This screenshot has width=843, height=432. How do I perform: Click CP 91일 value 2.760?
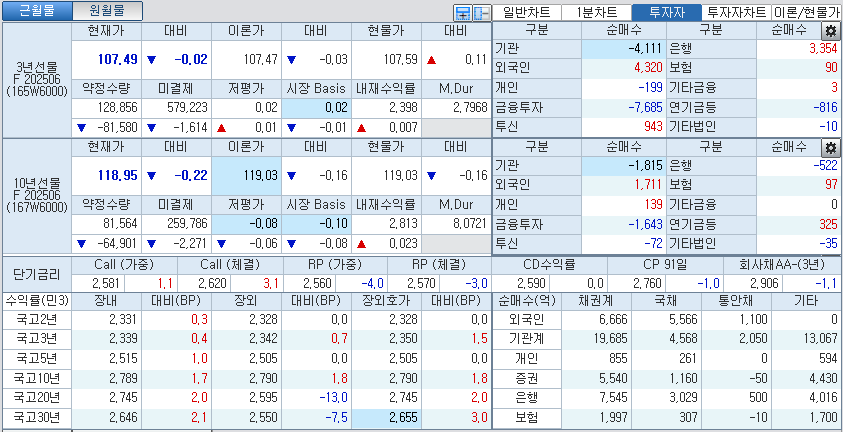pyautogui.click(x=648, y=284)
